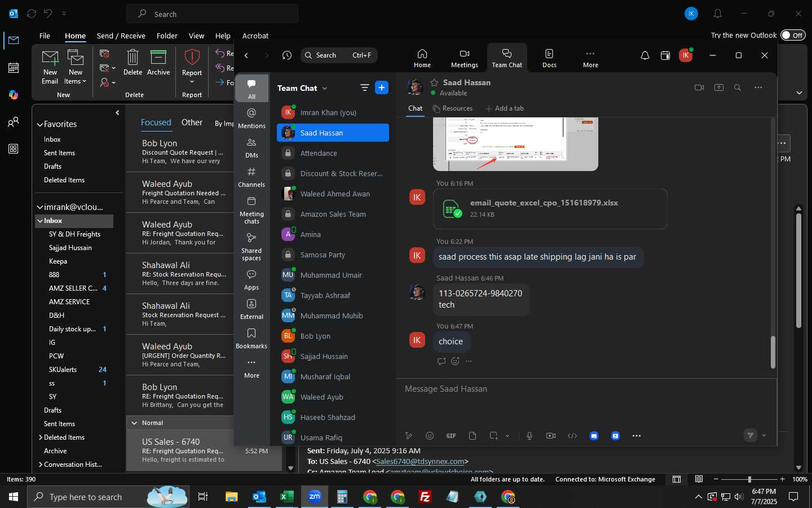Start video call with Saad Hassan
The width and height of the screenshot is (812, 508).
click(x=699, y=87)
